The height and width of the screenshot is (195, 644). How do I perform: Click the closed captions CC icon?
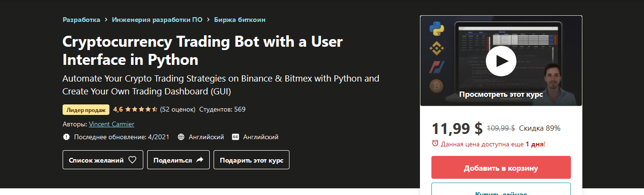pos(235,137)
